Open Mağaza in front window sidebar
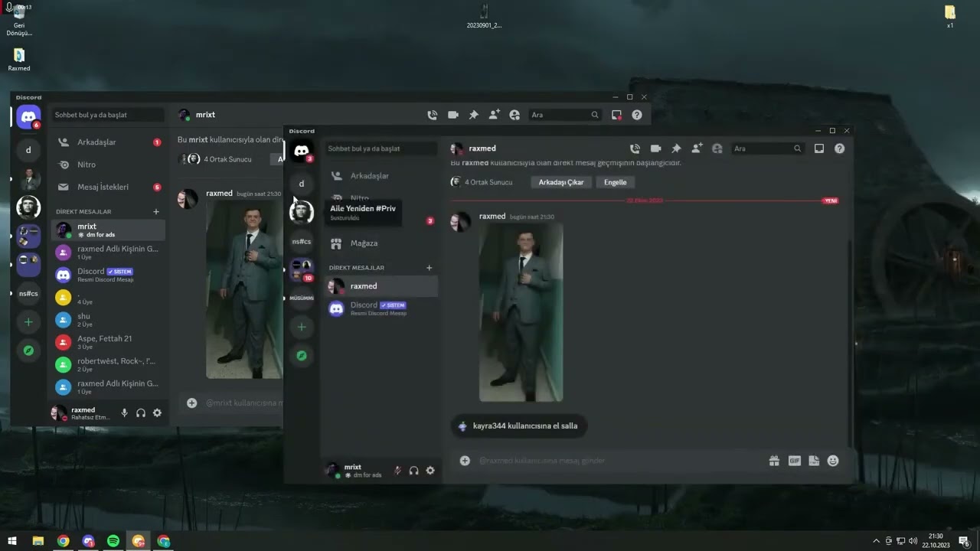The width and height of the screenshot is (980, 551). click(381, 243)
